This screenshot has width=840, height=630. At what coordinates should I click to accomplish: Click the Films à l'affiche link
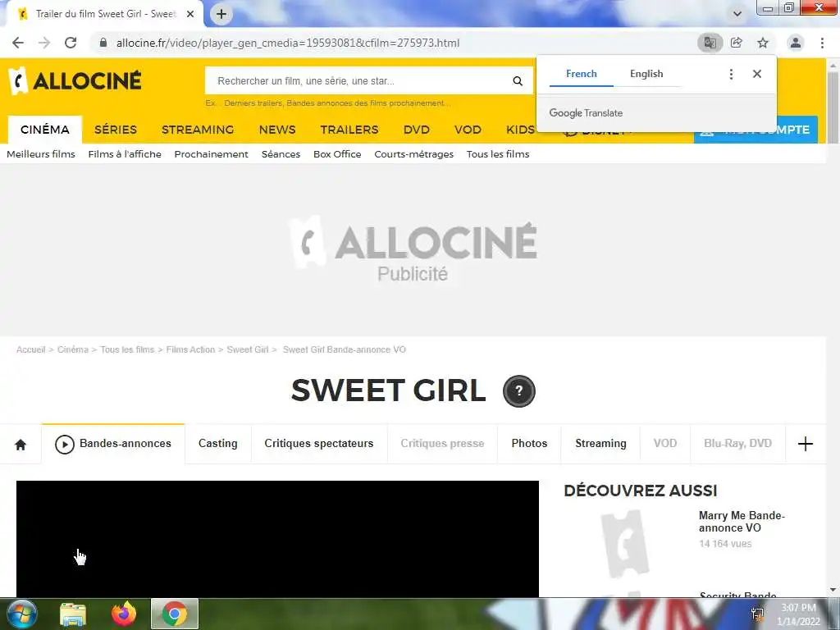tap(125, 154)
